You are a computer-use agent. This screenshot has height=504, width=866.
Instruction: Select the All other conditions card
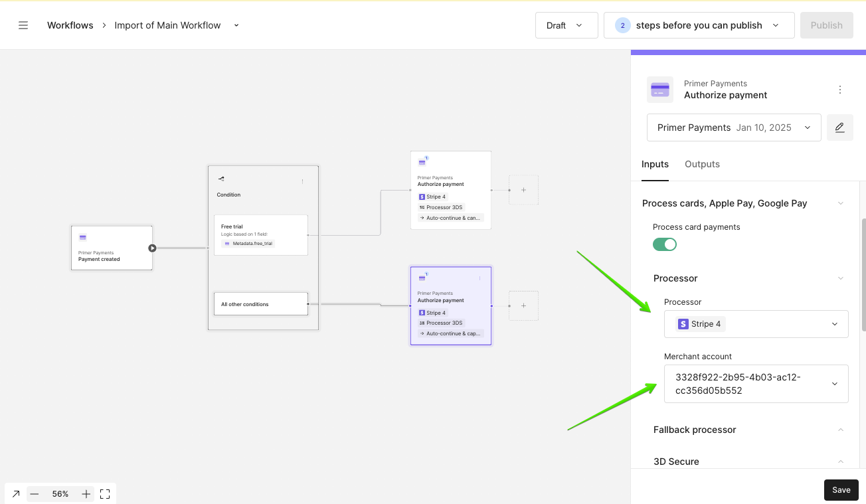pos(261,304)
